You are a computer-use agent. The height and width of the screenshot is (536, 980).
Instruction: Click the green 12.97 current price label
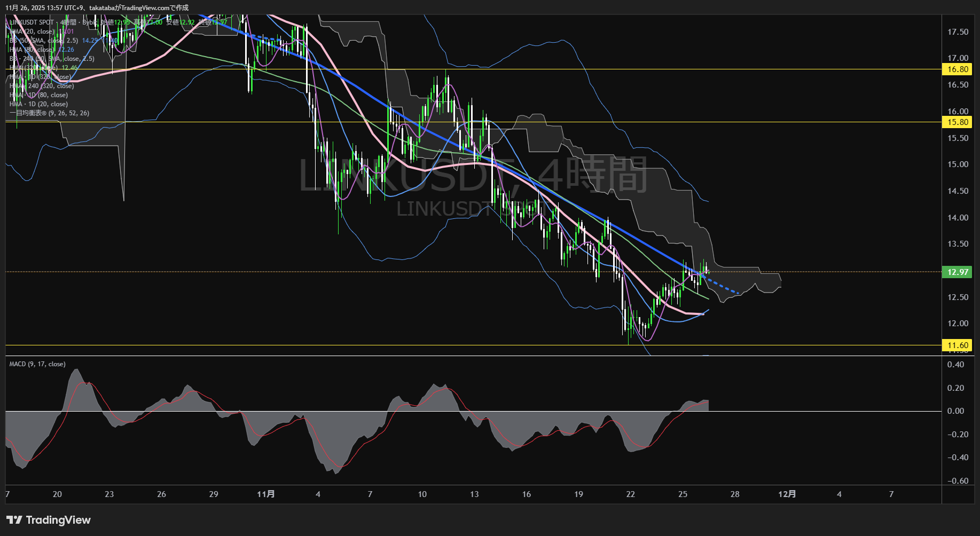[958, 272]
